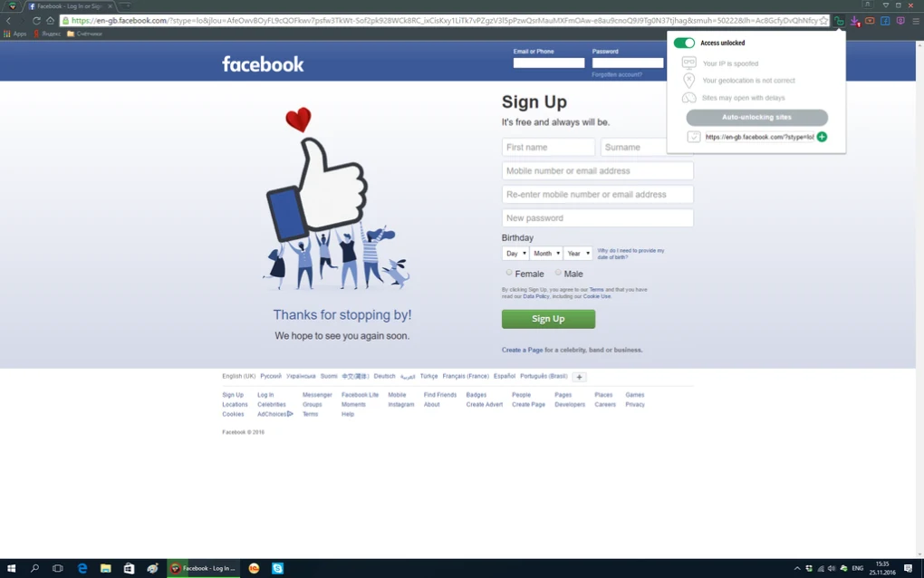
Task: Open the green unlocker extension icon
Action: (839, 20)
